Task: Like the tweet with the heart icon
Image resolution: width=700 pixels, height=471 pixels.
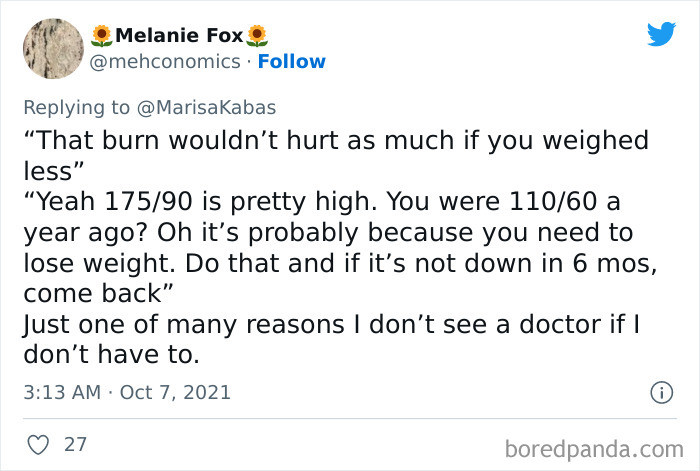Action: point(40,443)
